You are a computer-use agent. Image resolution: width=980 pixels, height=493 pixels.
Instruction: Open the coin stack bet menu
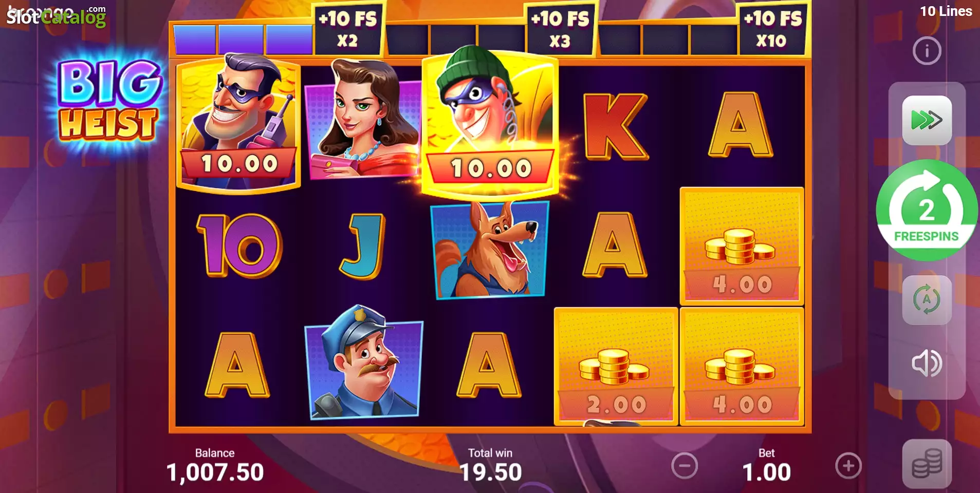(927, 464)
